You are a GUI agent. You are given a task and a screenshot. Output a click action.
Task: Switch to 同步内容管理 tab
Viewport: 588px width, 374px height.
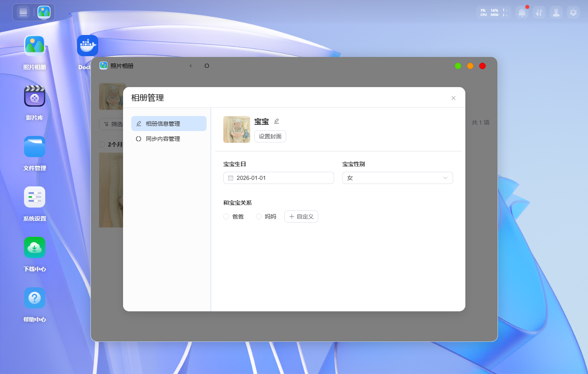tap(169, 139)
